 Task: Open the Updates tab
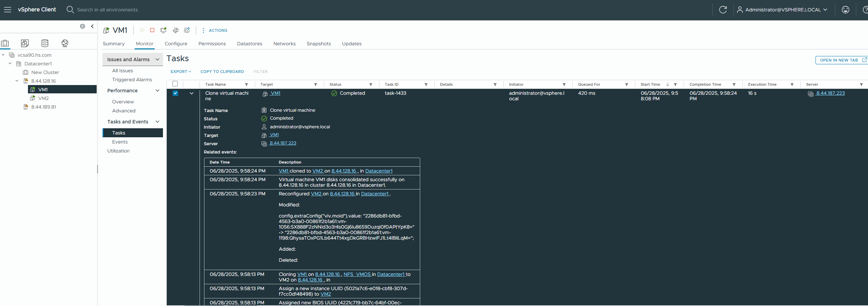click(x=351, y=44)
